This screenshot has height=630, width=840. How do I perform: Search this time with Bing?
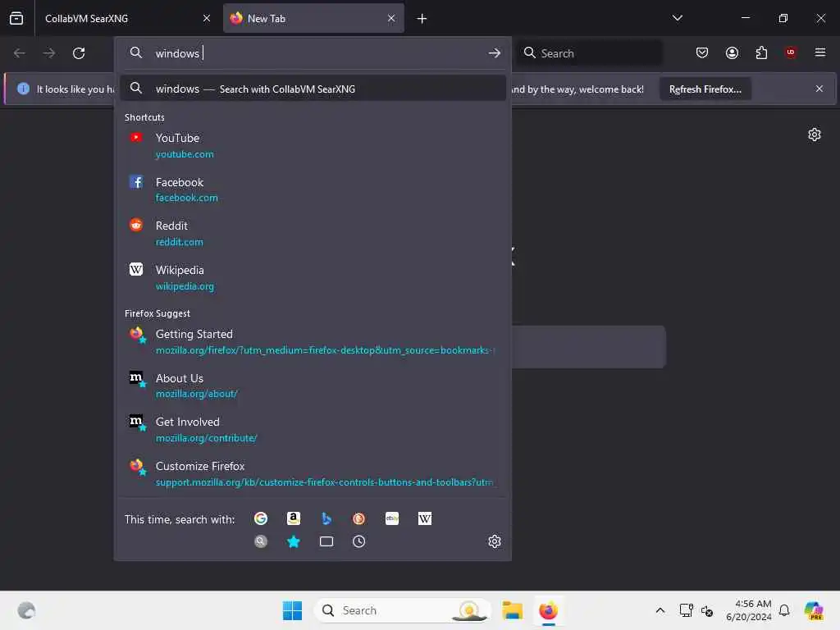coord(326,518)
